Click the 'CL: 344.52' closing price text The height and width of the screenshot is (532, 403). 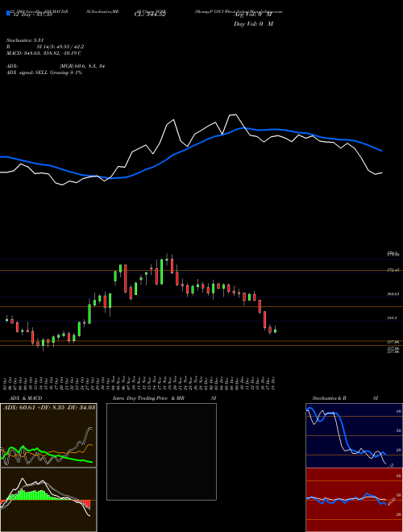(x=150, y=15)
